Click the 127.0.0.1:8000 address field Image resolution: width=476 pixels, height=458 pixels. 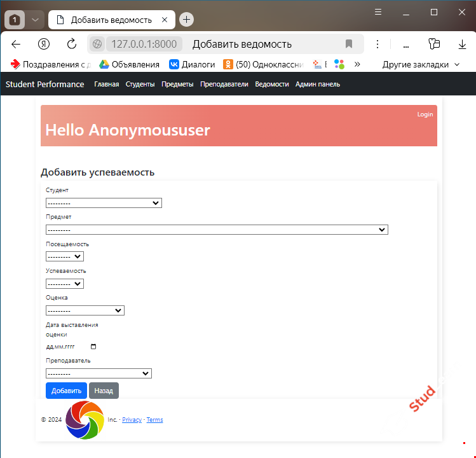[x=144, y=45]
